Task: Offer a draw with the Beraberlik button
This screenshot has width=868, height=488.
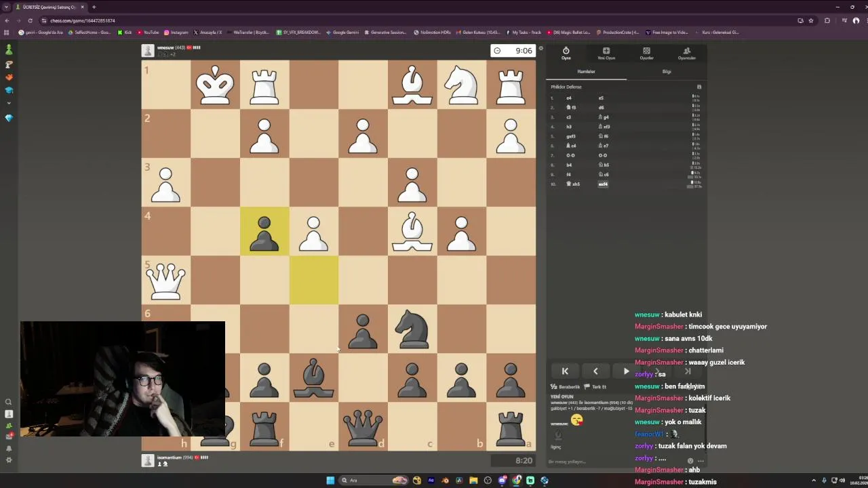Action: (566, 386)
